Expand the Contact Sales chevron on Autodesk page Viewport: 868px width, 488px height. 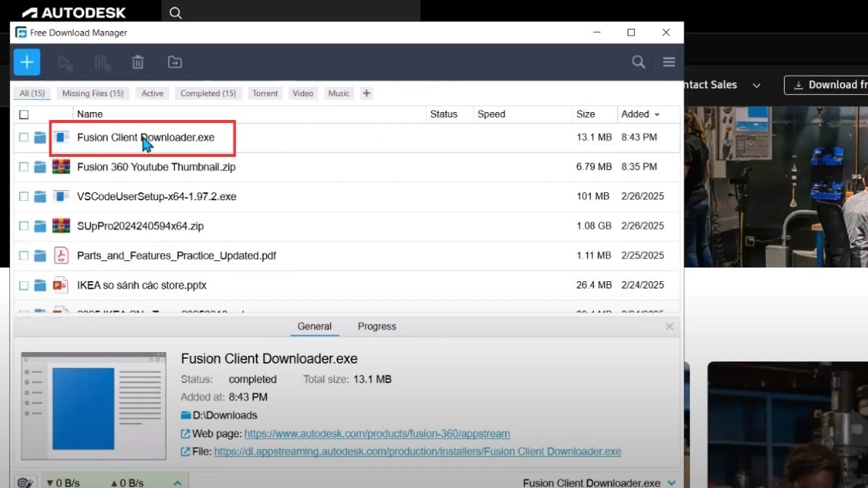pos(757,85)
